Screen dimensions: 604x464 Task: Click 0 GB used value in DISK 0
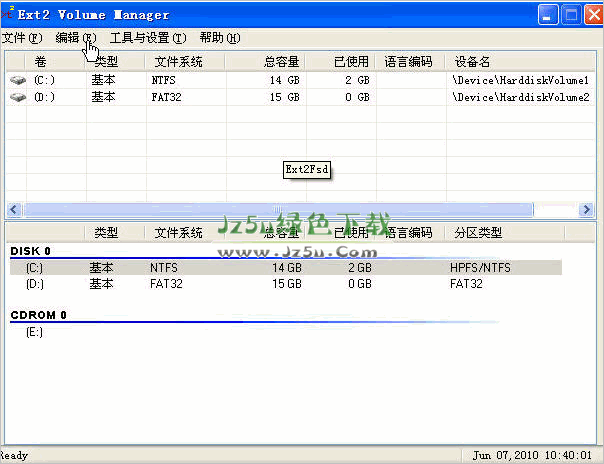point(360,284)
